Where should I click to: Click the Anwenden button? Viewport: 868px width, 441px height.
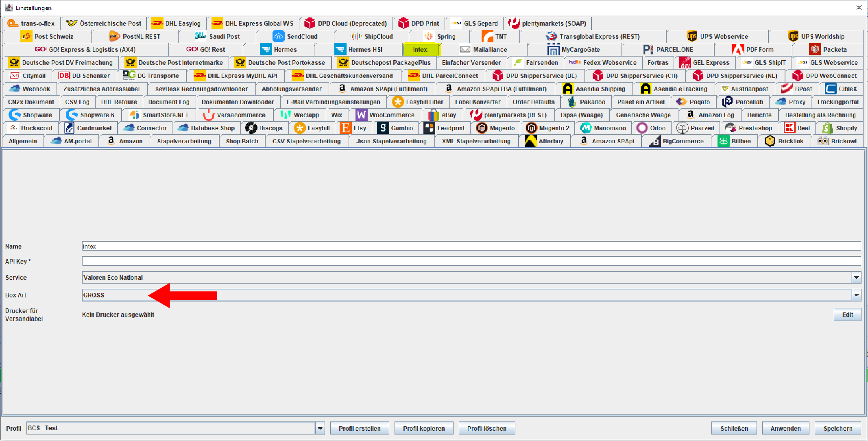point(785,428)
